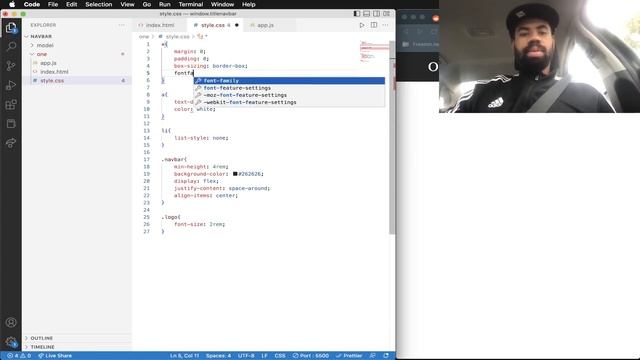
Task: Click the editor vertical scrollbar
Action: [392, 138]
